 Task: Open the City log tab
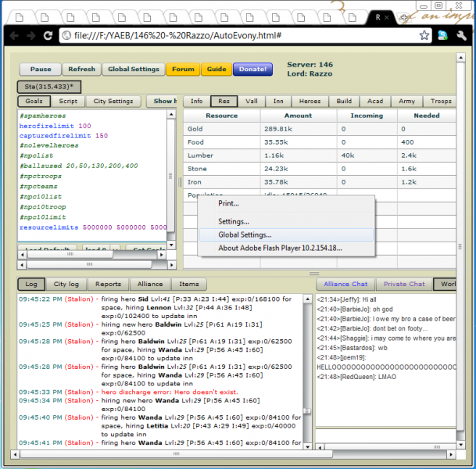point(66,285)
